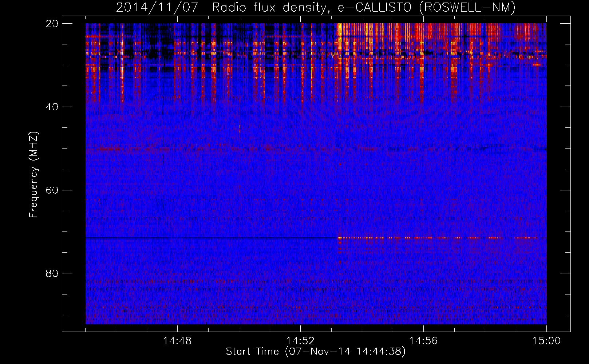Click the '14:52' time tick label

pos(300,341)
